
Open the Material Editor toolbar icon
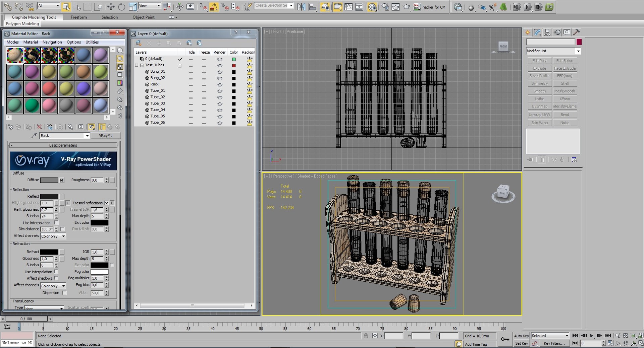pyautogui.click(x=372, y=6)
